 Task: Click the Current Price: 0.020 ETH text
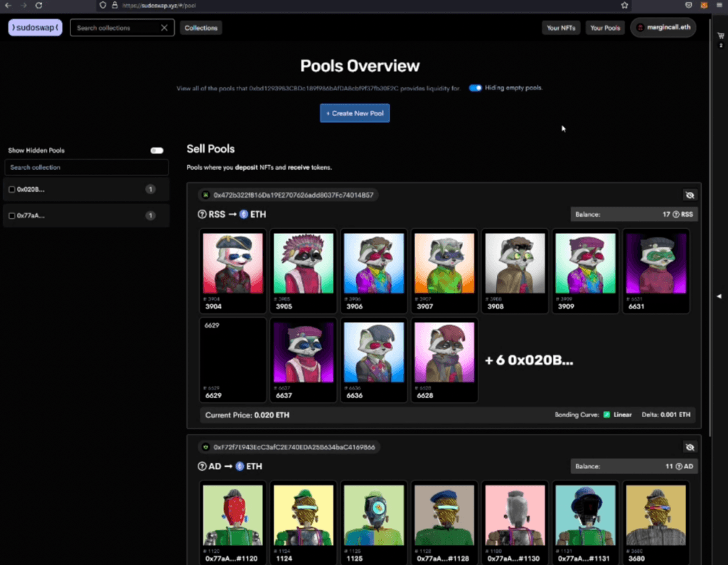point(247,415)
